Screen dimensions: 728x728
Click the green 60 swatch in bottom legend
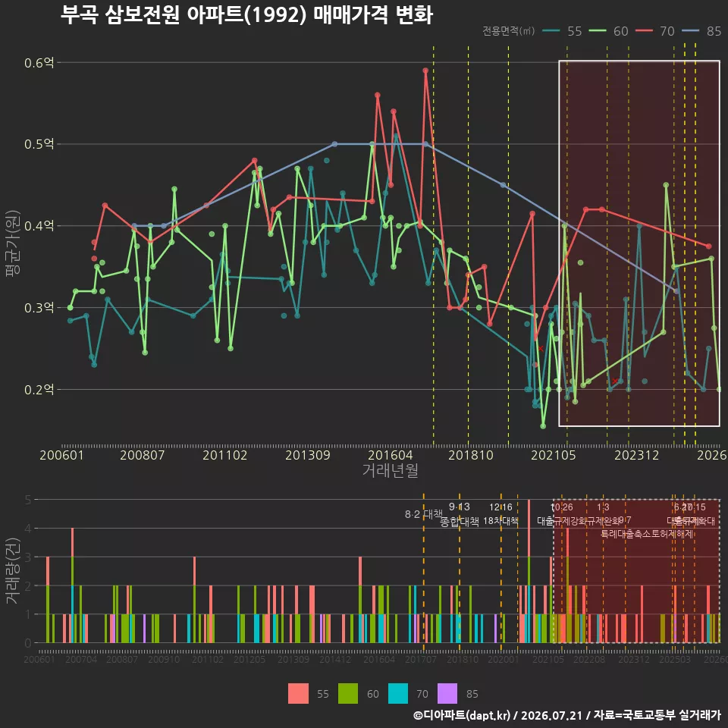(x=348, y=694)
